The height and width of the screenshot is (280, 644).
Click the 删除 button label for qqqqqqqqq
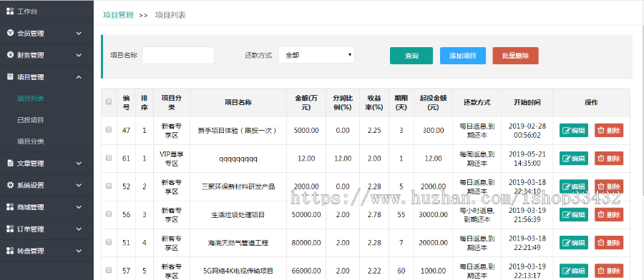click(x=613, y=159)
